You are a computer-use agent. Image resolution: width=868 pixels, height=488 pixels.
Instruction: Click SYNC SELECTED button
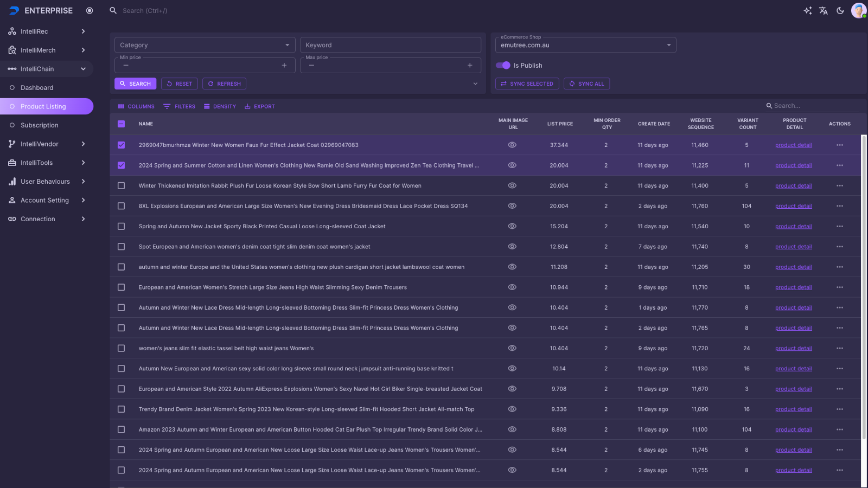[x=527, y=84]
